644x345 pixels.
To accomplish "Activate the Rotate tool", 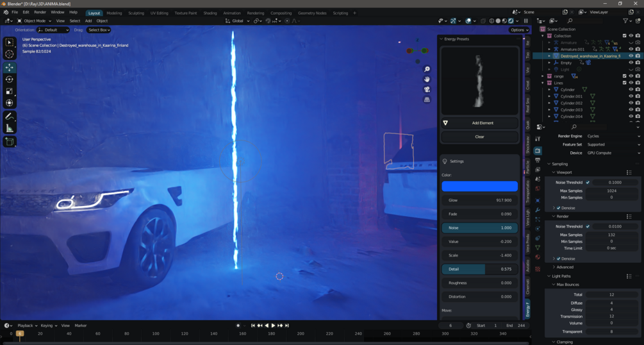I will 10,80.
